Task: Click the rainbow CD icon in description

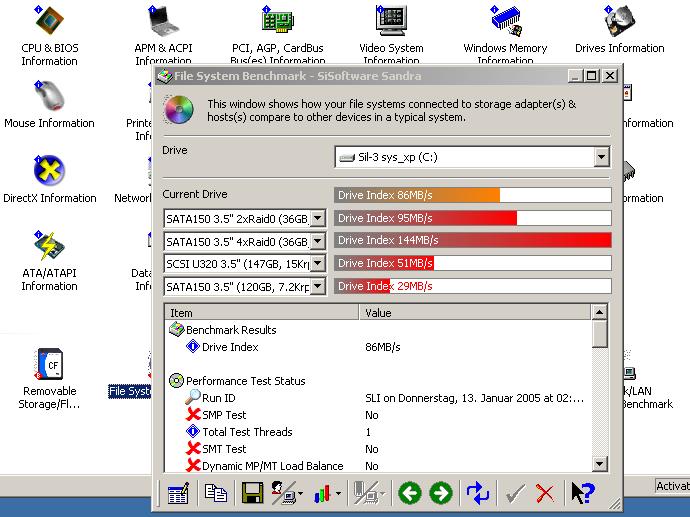Action: 178,110
